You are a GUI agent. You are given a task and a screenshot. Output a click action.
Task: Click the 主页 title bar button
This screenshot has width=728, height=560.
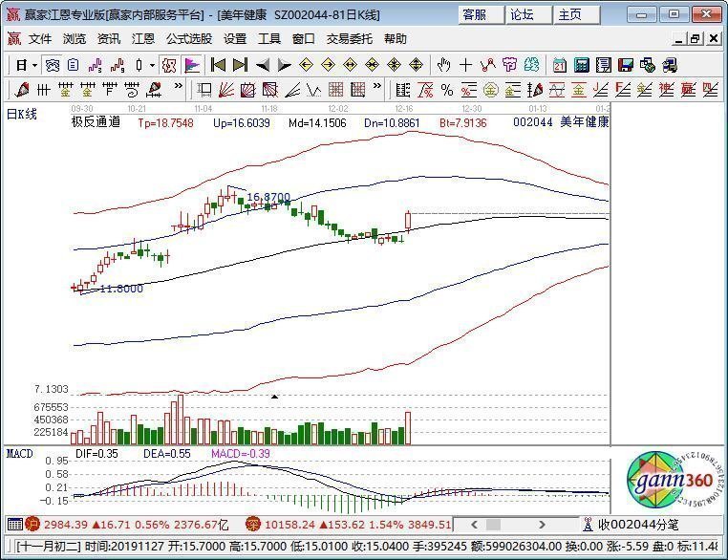point(576,15)
